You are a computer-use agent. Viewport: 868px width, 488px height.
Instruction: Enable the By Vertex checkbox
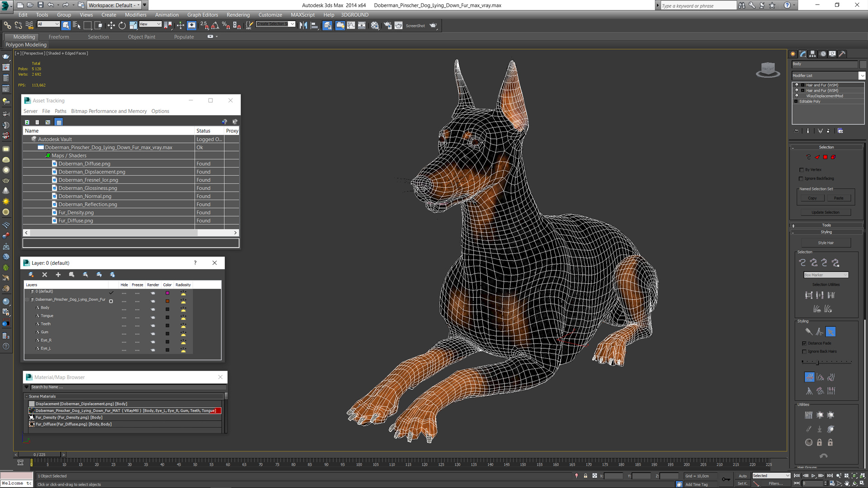pyautogui.click(x=802, y=170)
